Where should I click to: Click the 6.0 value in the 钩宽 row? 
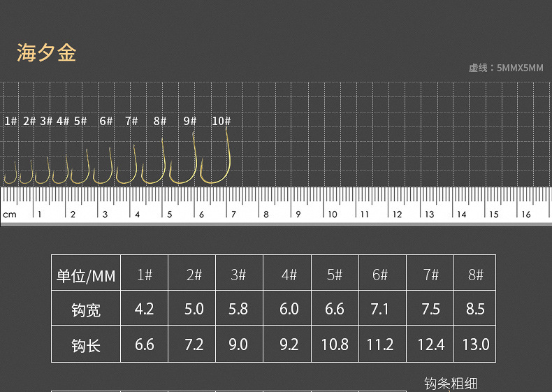[x=289, y=309]
